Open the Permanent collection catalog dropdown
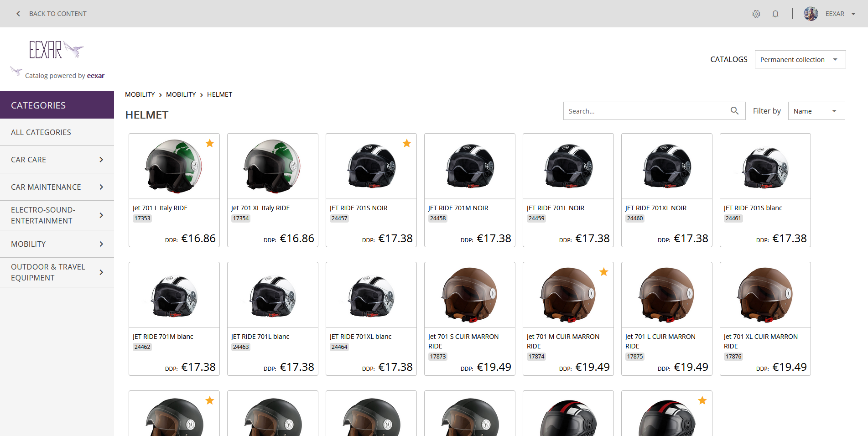The image size is (868, 436). click(x=800, y=59)
